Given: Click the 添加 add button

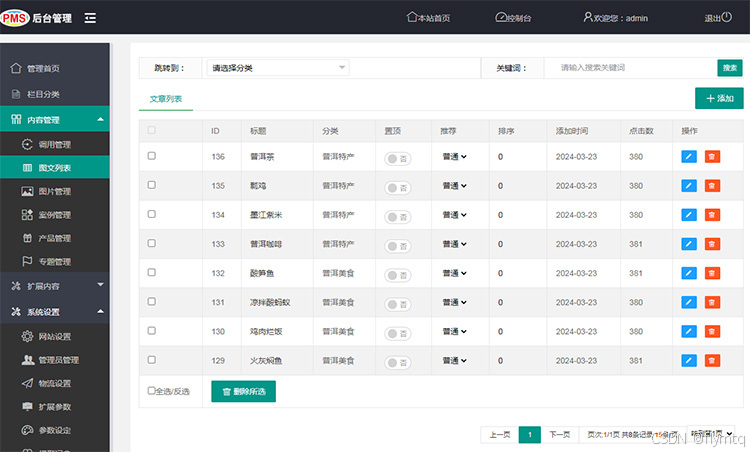Looking at the screenshot, I should point(719,98).
